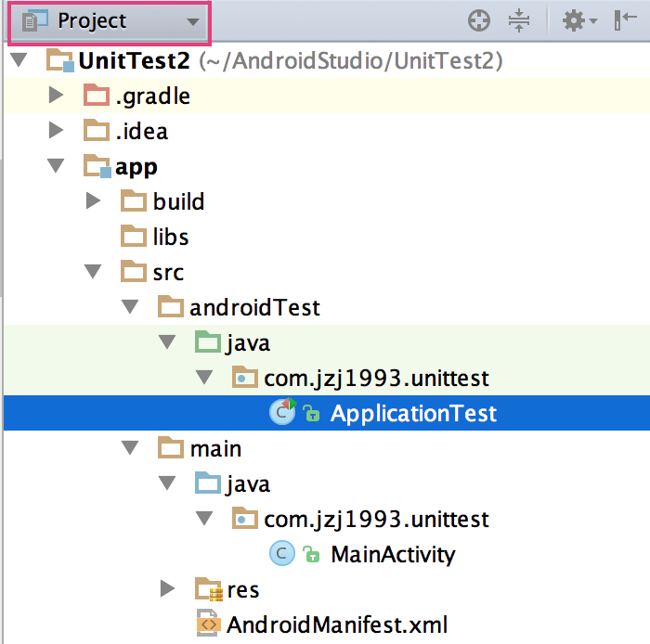Expand the build folder
650x644 pixels.
point(93,200)
